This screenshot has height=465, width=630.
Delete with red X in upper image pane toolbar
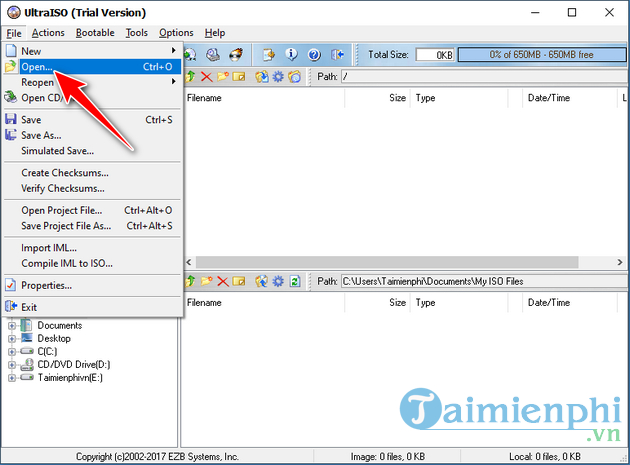coord(207,76)
